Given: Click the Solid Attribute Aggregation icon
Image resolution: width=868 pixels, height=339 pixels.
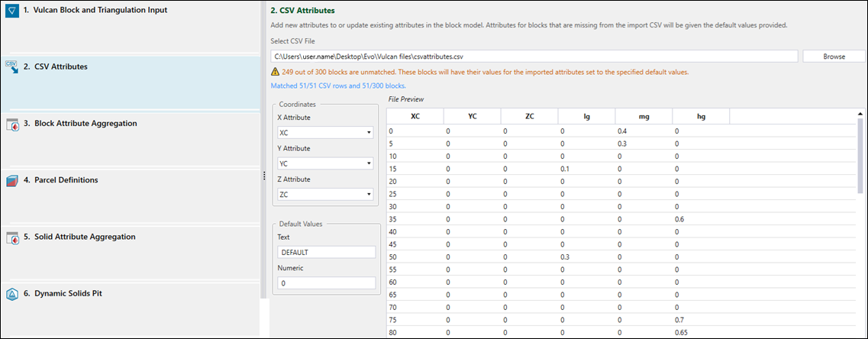Looking at the screenshot, I should click(12, 237).
